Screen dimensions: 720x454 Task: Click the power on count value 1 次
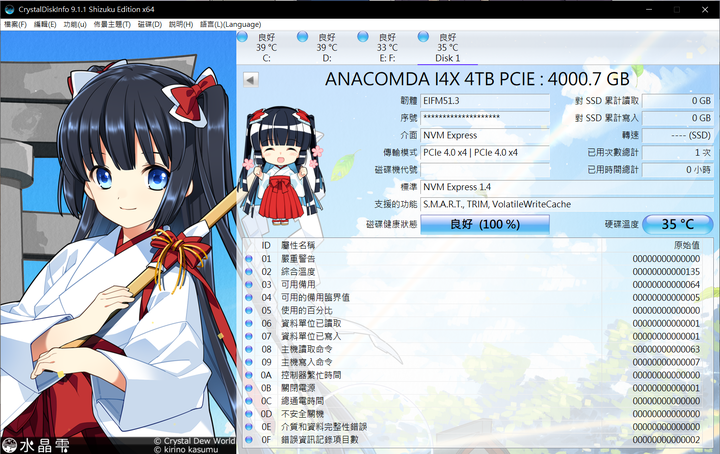(678, 152)
